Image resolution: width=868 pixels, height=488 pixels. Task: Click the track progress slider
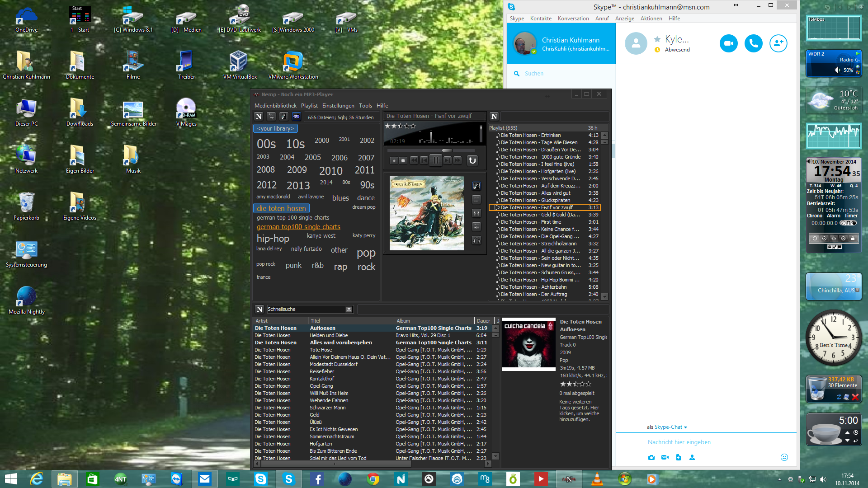[x=429, y=150]
